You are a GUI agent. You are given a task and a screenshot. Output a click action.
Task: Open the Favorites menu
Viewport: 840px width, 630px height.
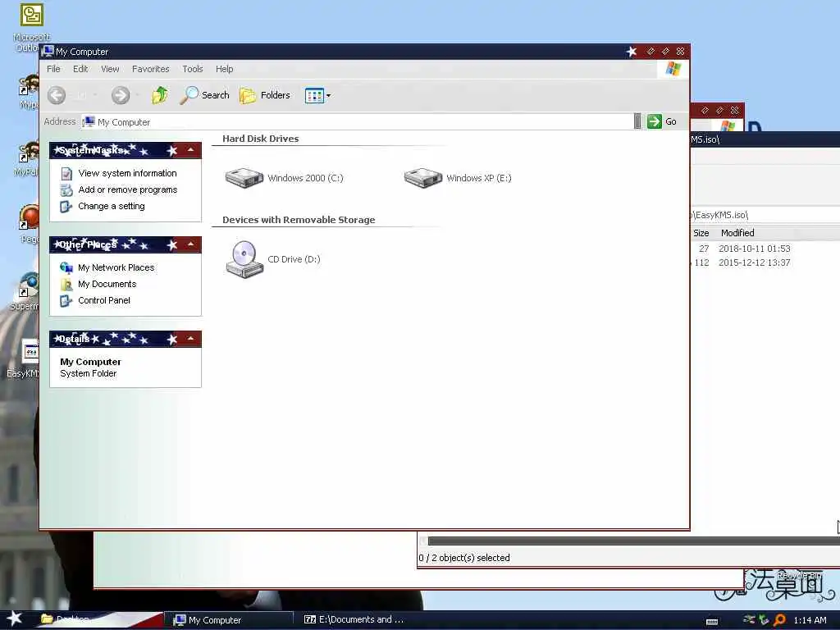click(151, 69)
